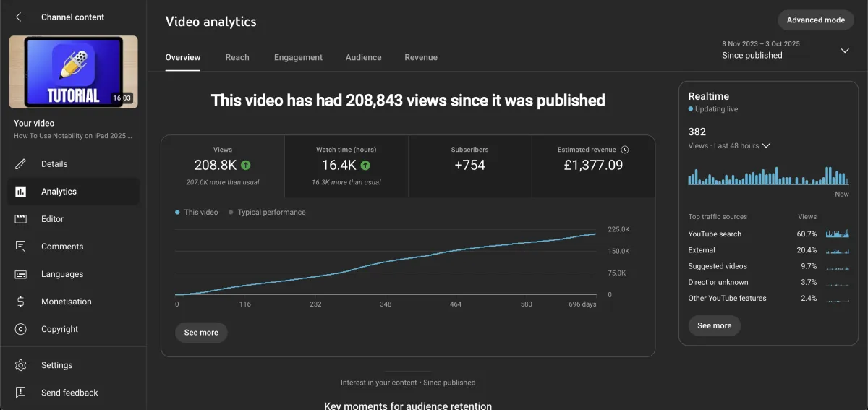Open the Views Last 48 hours dropdown
This screenshot has width=868, height=410.
729,145
